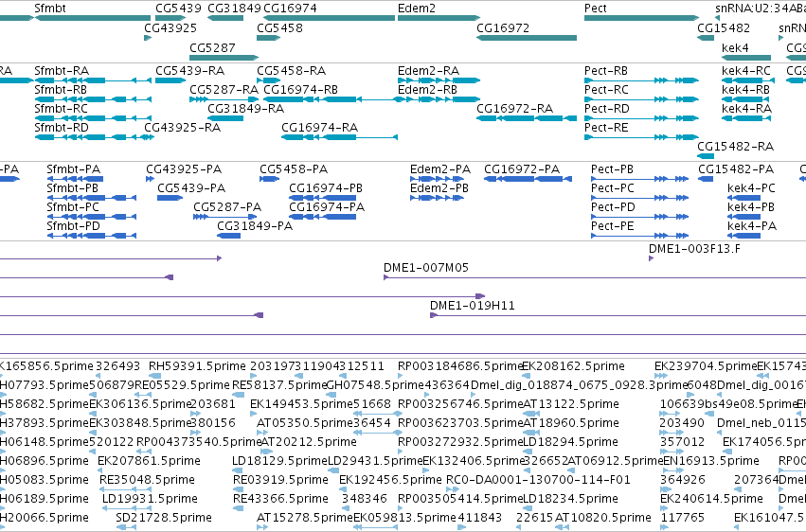Select the LD19931.5prime EST label
Image resolution: width=806 pixels, height=532 pixels.
tap(150, 499)
